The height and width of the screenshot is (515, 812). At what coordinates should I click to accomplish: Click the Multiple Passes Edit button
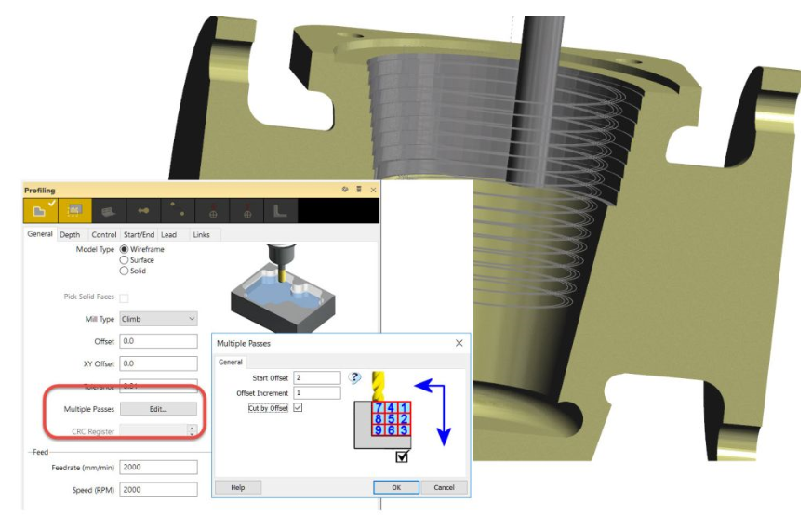(158, 409)
